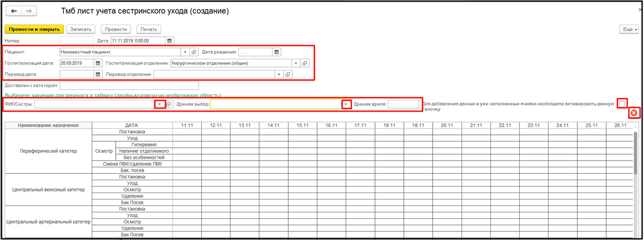Image resolution: width=644 pixels, height=240 pixels.
Task: Open calendar for Госпитализация дата
Action: 98,63
